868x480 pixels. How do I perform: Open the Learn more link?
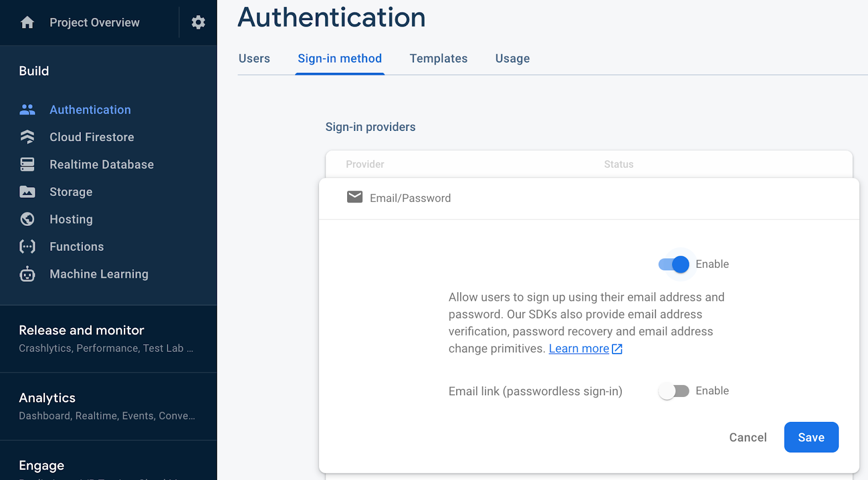(x=579, y=348)
